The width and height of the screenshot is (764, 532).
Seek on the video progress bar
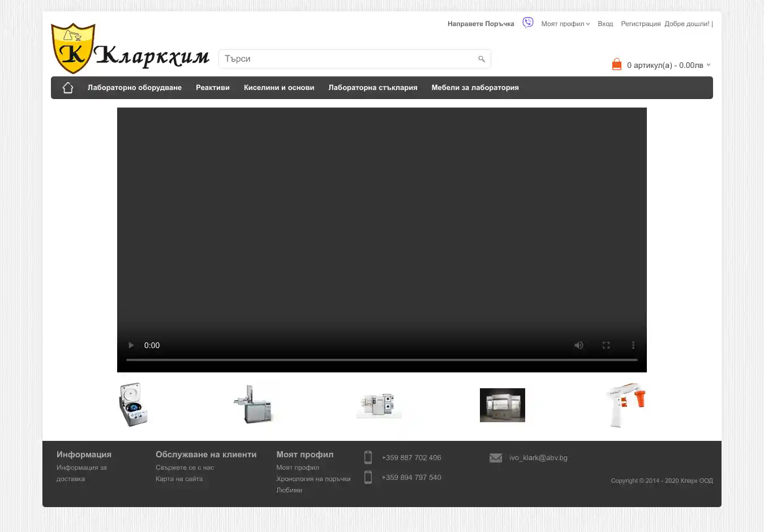coord(381,359)
